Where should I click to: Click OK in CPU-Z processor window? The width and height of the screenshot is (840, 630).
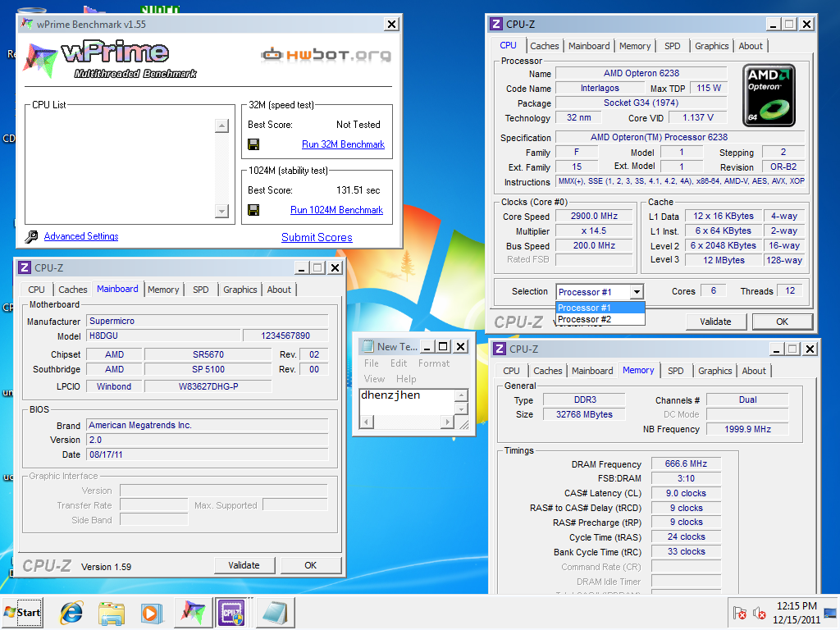tap(782, 322)
